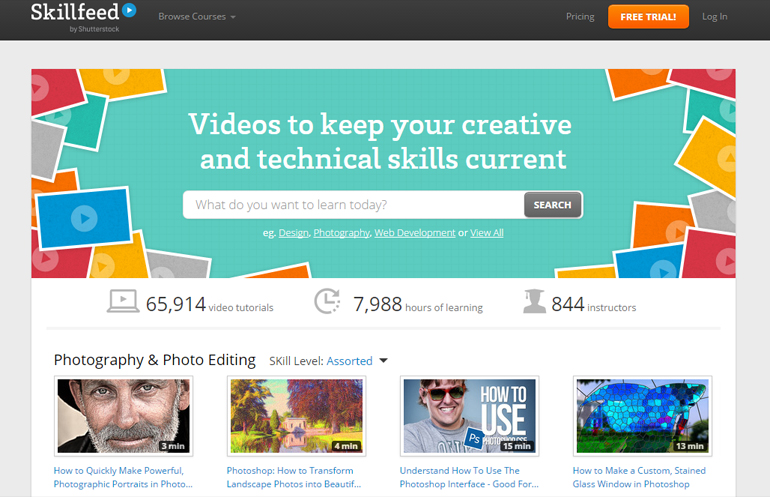Click the Skillfeed logo
The height and width of the screenshot is (497, 770).
(83, 17)
